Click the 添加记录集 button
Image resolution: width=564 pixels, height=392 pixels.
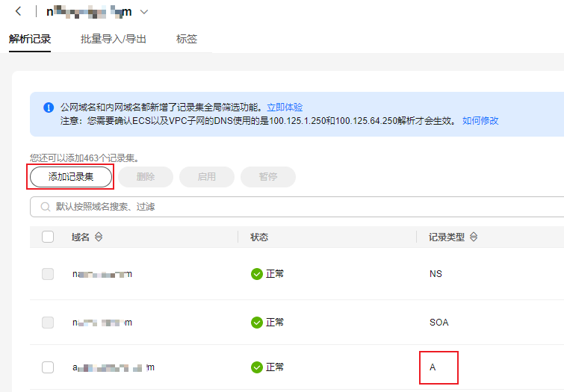[x=71, y=177]
